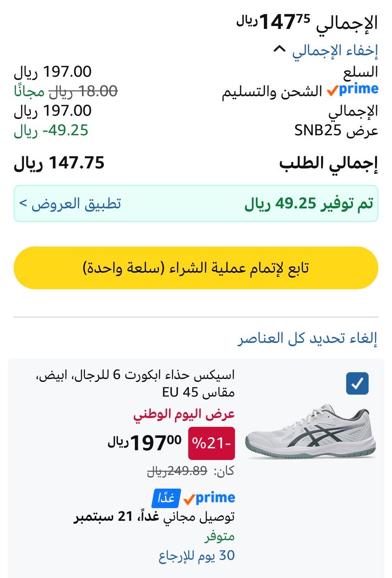Uncheck the ASICS shoe item checkbox
392x578 pixels.
(x=357, y=384)
